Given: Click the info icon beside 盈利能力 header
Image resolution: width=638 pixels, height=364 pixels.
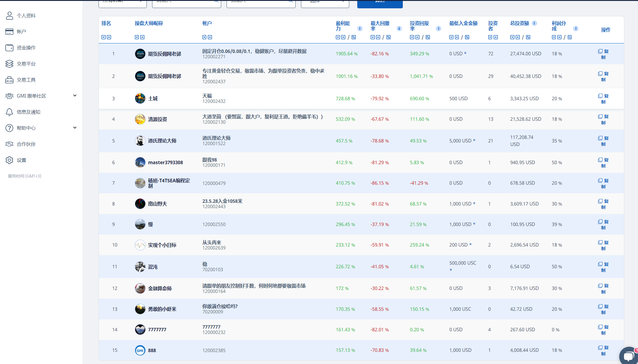Looking at the screenshot, I should pyautogui.click(x=360, y=29).
